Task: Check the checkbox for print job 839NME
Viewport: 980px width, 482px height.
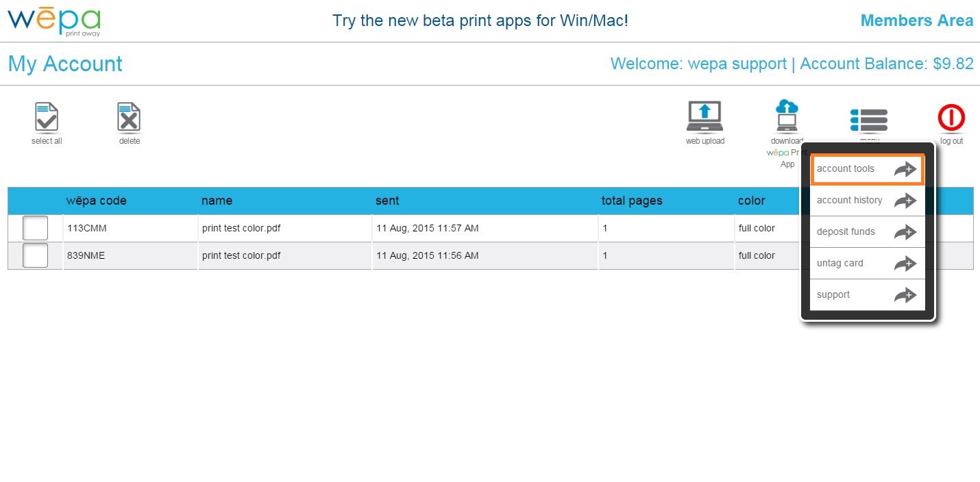Action: [35, 255]
